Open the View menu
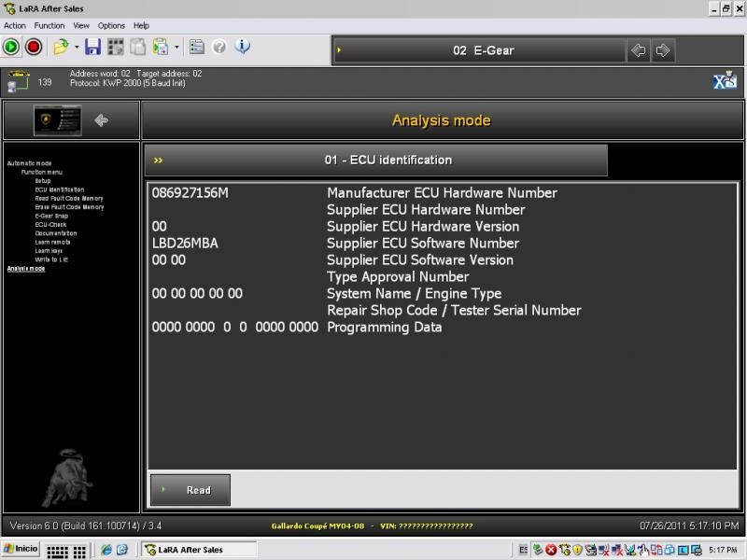This screenshot has height=560, width=747. (81, 26)
